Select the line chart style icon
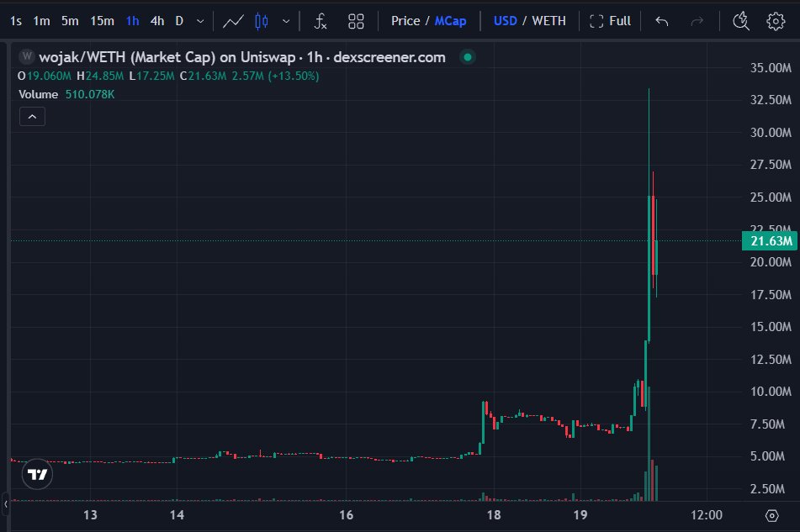 pyautogui.click(x=233, y=20)
